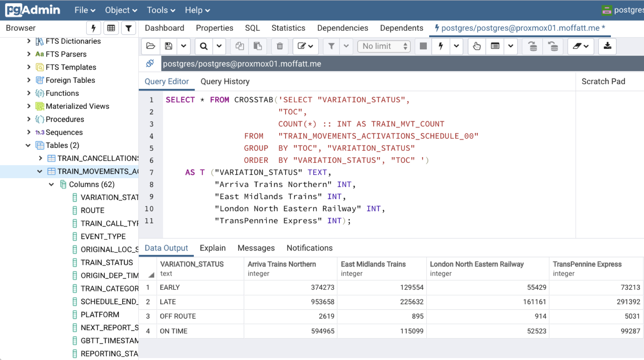Expand the Procedures tree node
Image resolution: width=644 pixels, height=360 pixels.
tap(29, 119)
